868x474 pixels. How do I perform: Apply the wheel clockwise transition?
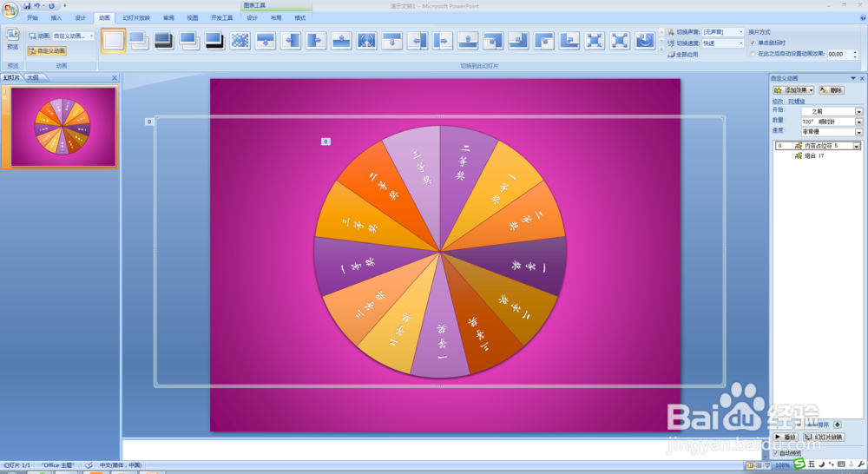pos(645,41)
